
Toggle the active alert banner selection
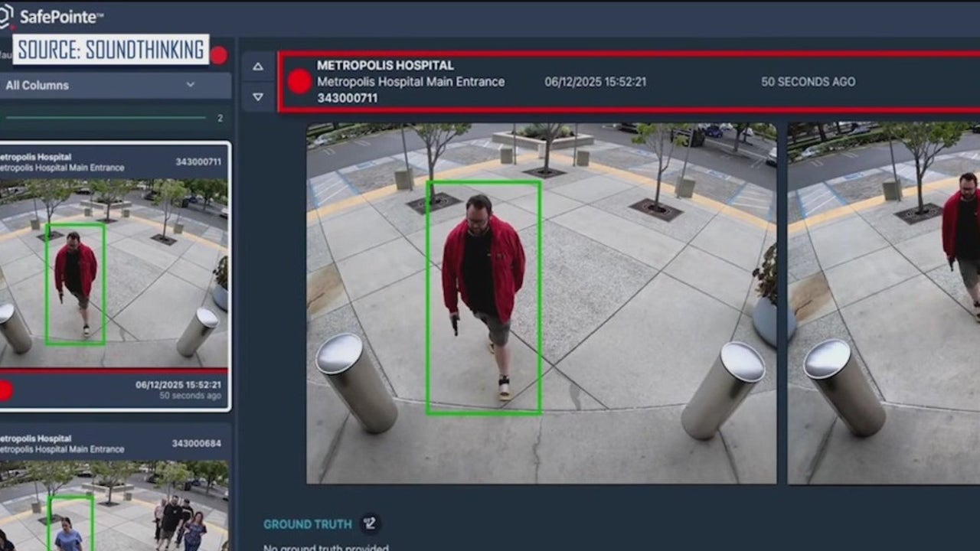click(x=612, y=82)
